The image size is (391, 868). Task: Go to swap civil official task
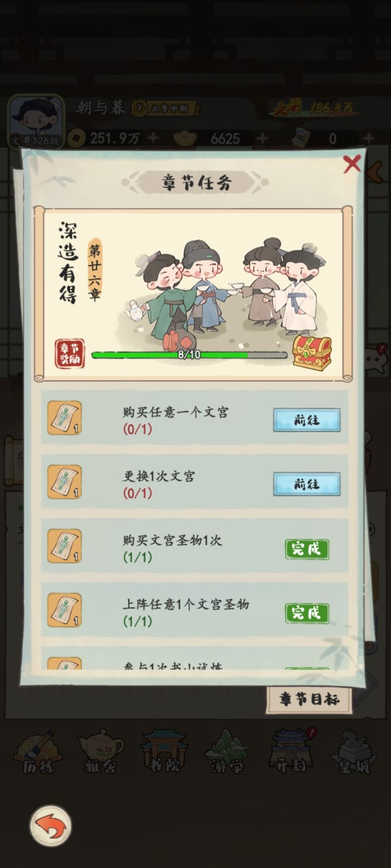click(307, 484)
